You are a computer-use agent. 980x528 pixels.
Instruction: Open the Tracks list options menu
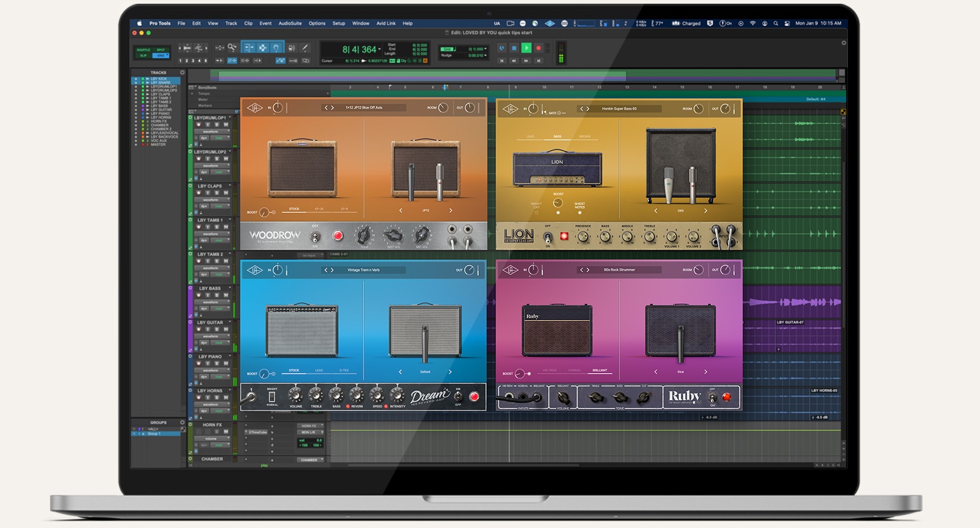click(x=182, y=72)
